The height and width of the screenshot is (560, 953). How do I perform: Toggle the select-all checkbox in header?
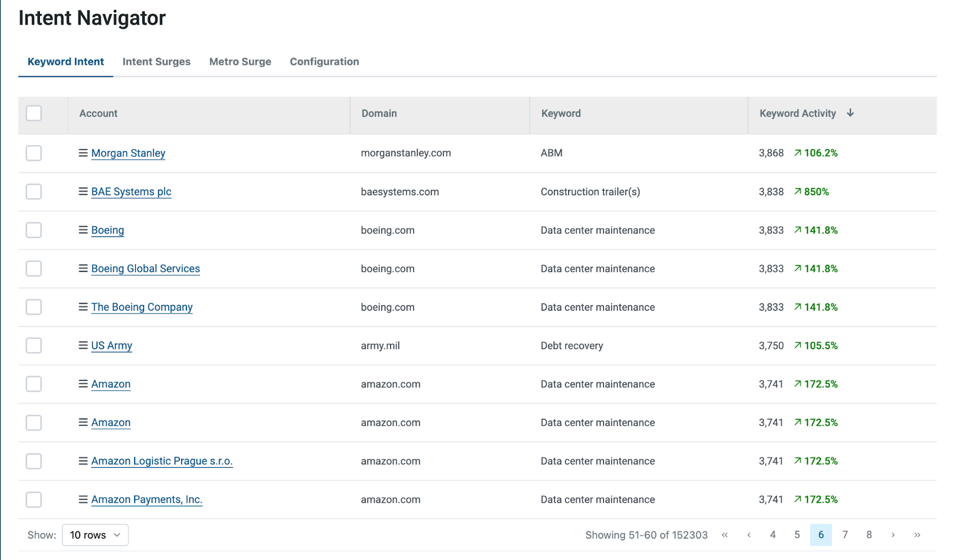[34, 113]
